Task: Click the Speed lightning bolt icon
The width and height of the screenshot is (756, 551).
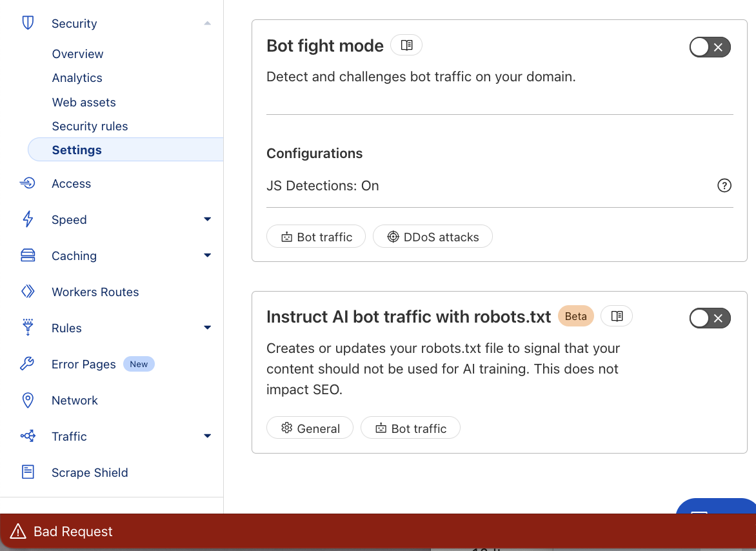Action: (28, 219)
